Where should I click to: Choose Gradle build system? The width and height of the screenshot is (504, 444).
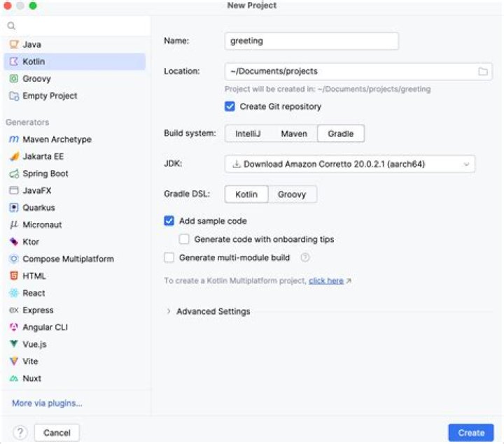(341, 134)
